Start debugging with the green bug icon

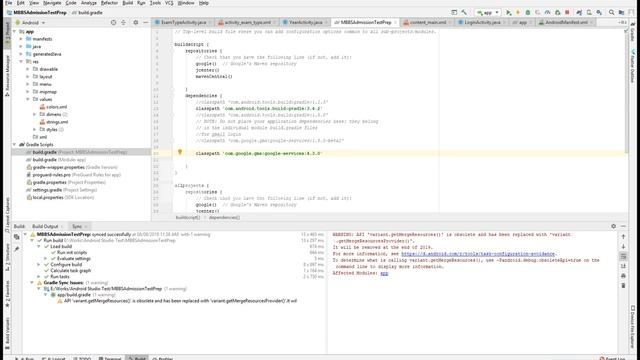(528, 13)
